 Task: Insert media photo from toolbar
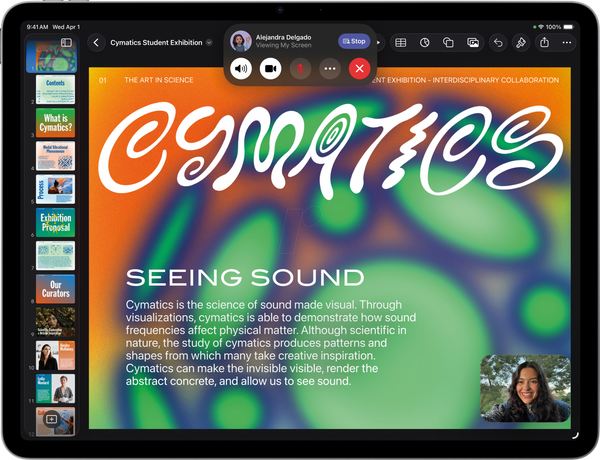point(473,42)
